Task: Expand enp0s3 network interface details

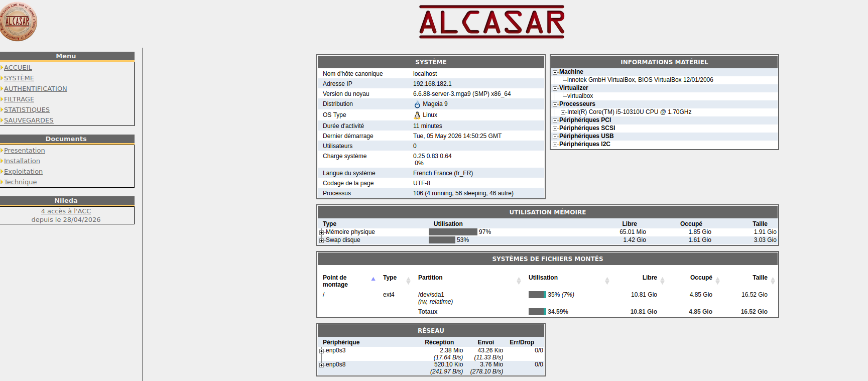Action: click(322, 351)
